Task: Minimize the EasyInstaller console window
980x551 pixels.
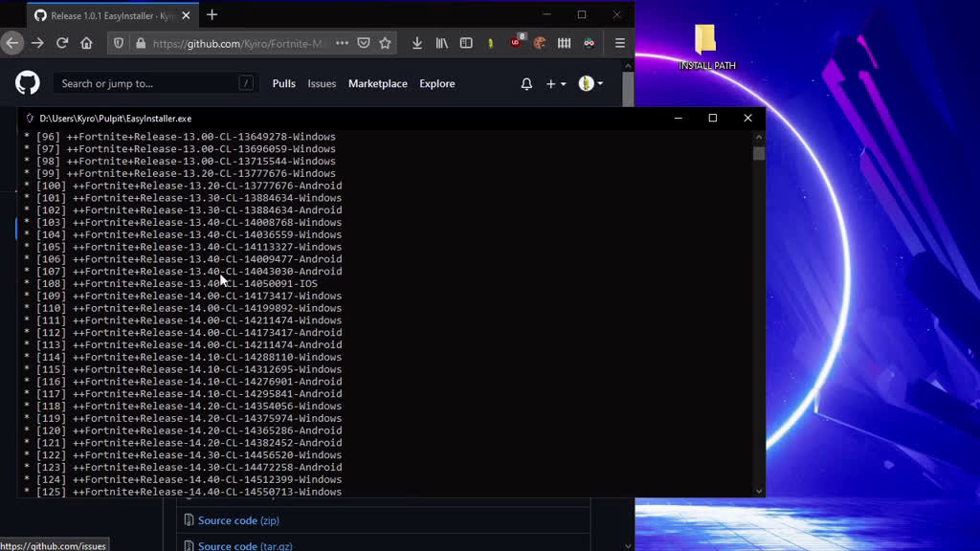Action: coord(679,118)
